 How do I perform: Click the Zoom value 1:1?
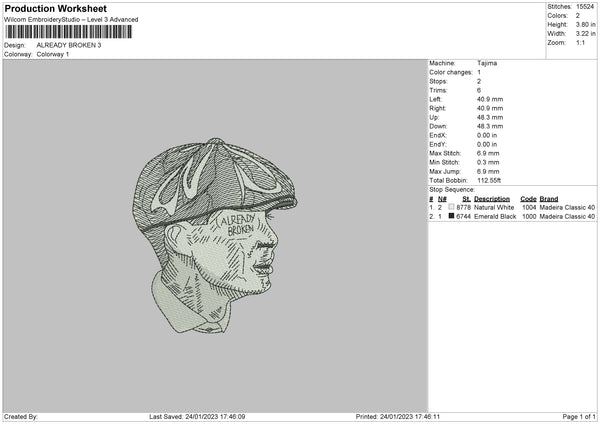click(580, 42)
